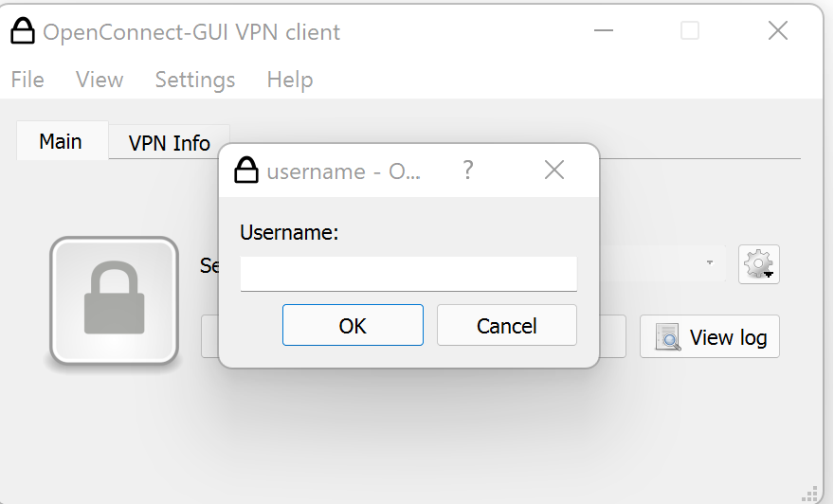Open the File menu

coord(27,80)
